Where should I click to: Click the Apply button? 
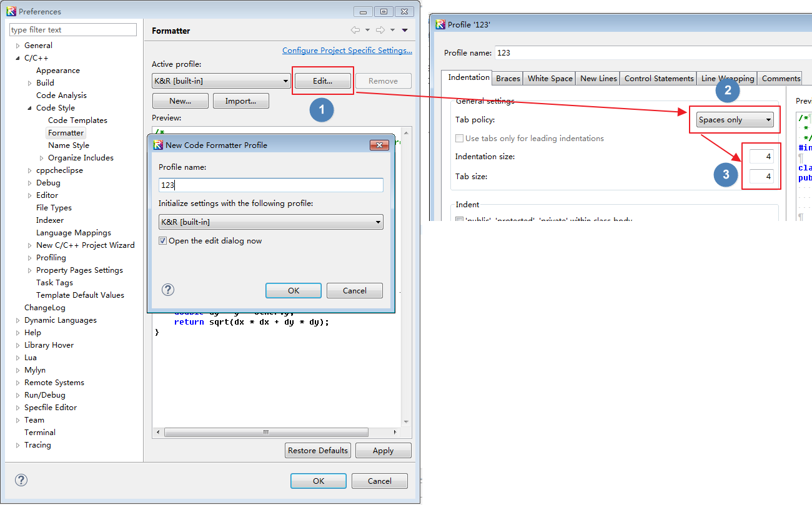click(x=383, y=451)
